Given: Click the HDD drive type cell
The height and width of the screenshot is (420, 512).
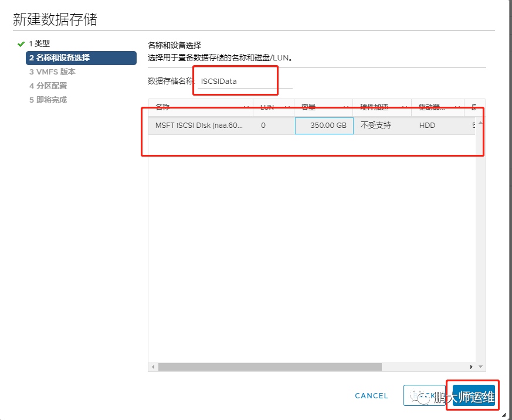Looking at the screenshot, I should point(427,126).
